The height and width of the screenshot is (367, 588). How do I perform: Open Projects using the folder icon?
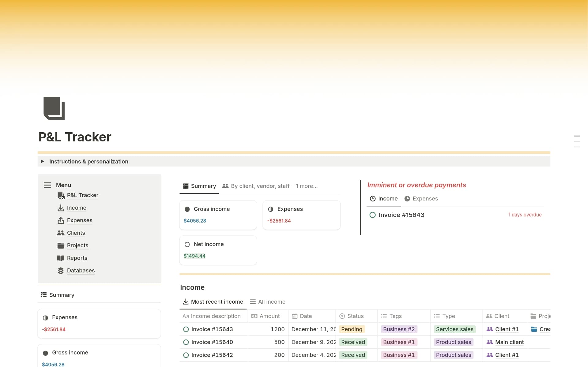tap(61, 245)
